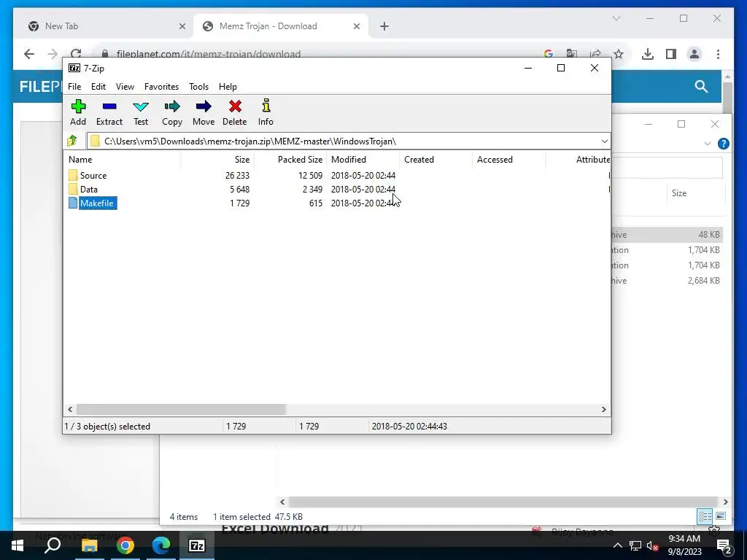Image resolution: width=747 pixels, height=560 pixels.
Task: Open the Windows Start menu
Action: coord(18,545)
